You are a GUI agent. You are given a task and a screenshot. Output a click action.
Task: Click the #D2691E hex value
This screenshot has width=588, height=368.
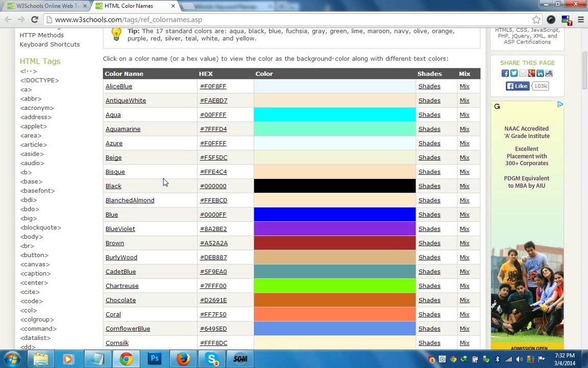point(213,301)
